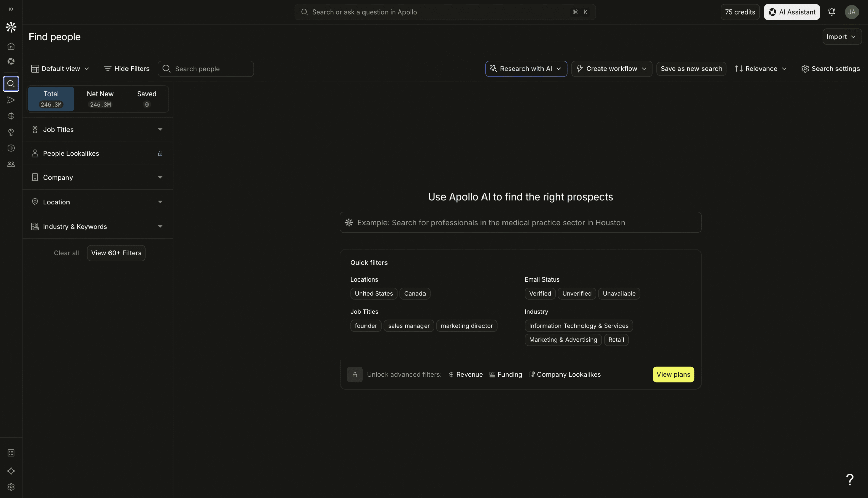Screen dimensions: 868x498
Task: Expand the Job Titles filter
Action: tap(98, 130)
